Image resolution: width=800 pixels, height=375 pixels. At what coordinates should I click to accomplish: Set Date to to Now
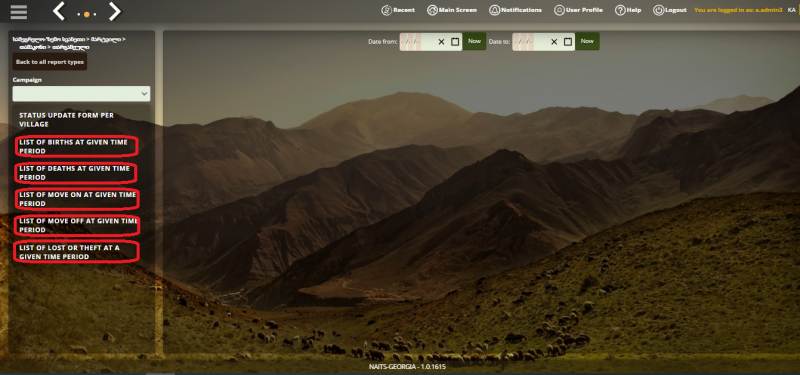click(587, 41)
